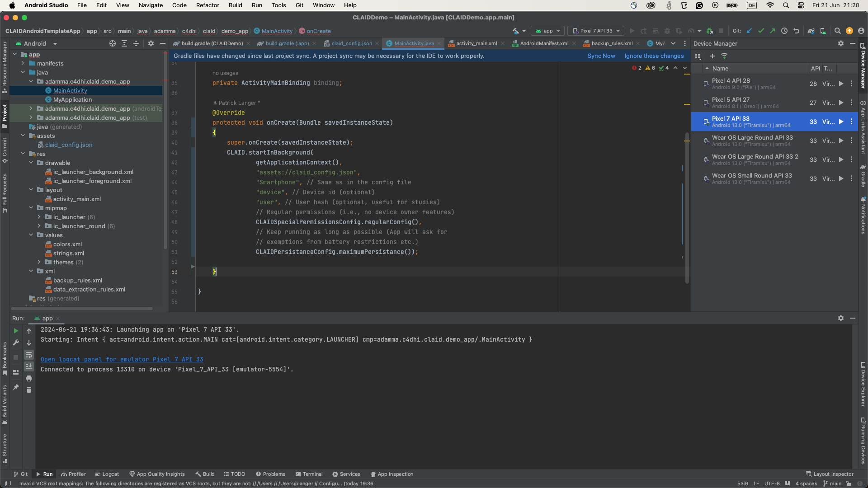
Task: Expand the ic_launcher_round mipmap group
Action: pyautogui.click(x=39, y=226)
